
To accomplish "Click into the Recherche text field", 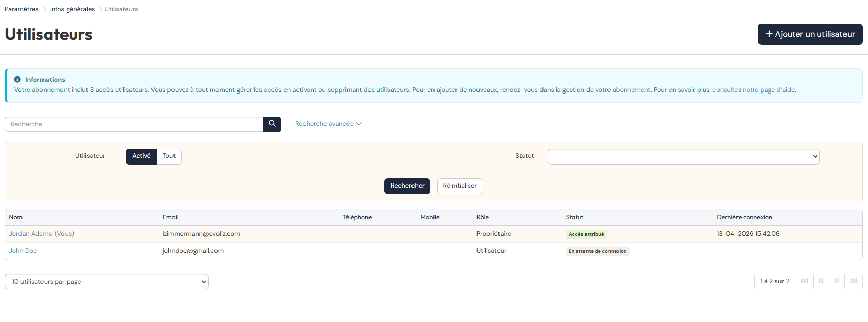I will coord(134,124).
